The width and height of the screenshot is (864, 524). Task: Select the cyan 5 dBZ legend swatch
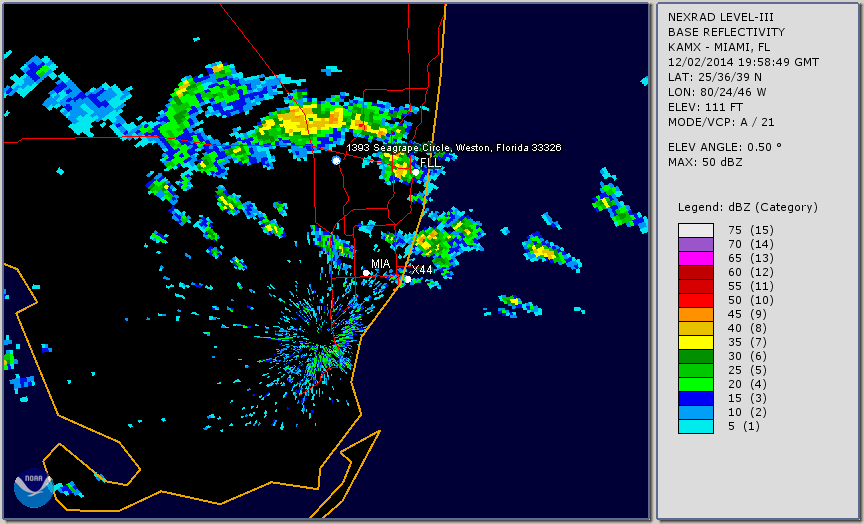point(695,426)
